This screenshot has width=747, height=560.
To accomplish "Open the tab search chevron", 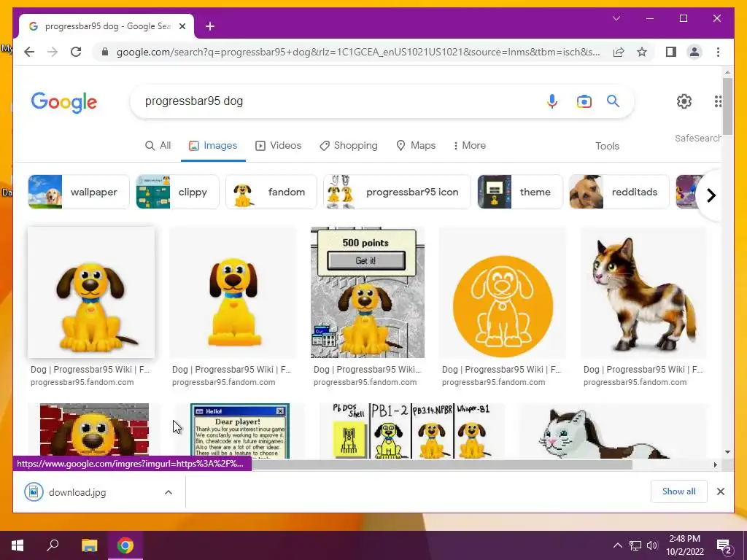I will 616,18.
